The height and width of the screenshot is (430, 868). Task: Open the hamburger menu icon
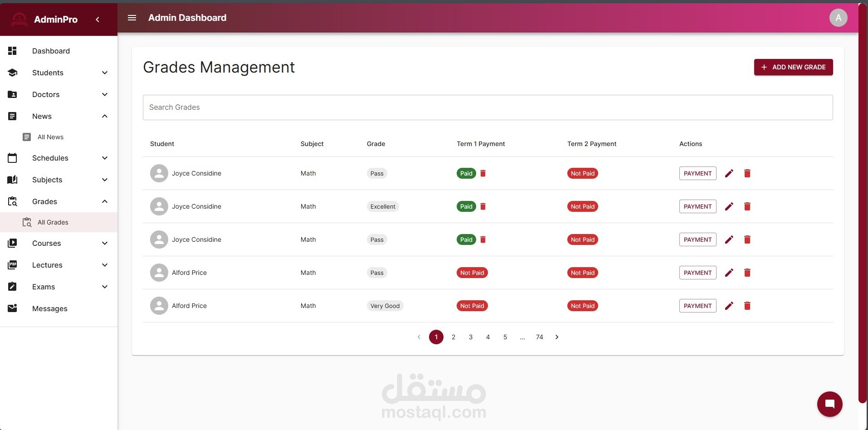point(132,18)
